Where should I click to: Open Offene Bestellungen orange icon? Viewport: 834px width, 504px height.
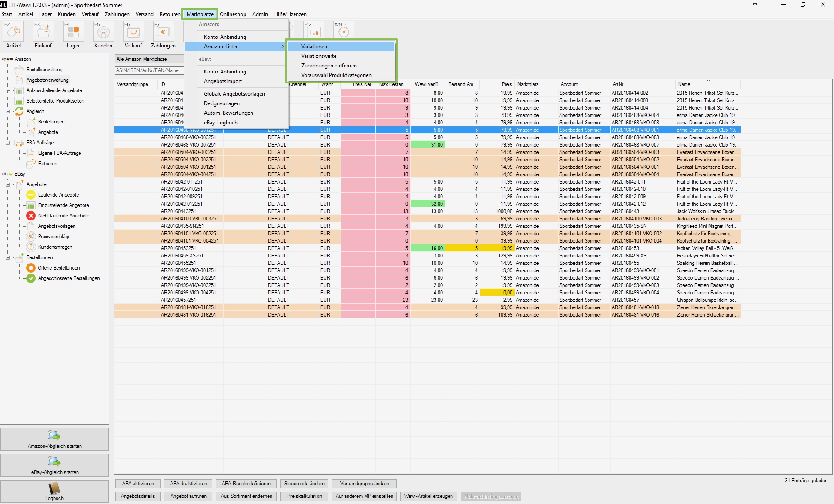31,268
